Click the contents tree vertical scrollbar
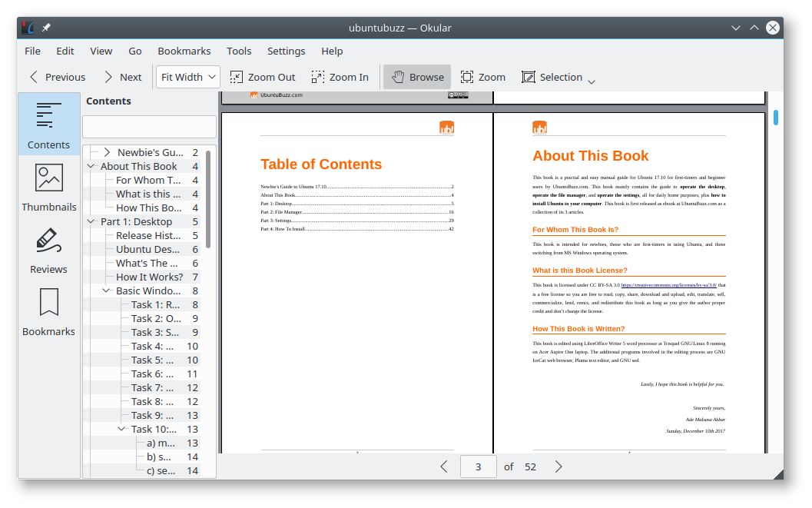 pyautogui.click(x=208, y=199)
